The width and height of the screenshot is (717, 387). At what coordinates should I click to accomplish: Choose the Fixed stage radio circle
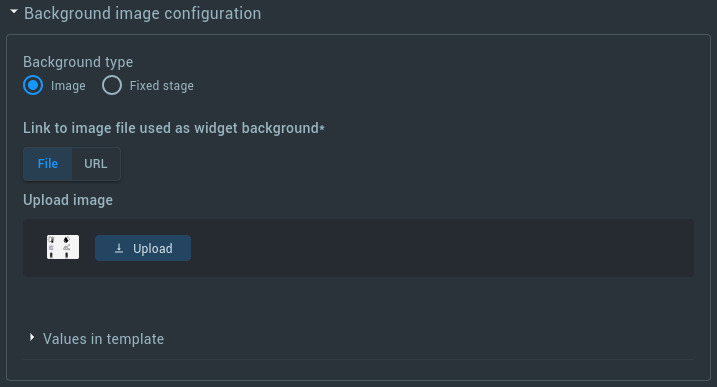click(112, 85)
